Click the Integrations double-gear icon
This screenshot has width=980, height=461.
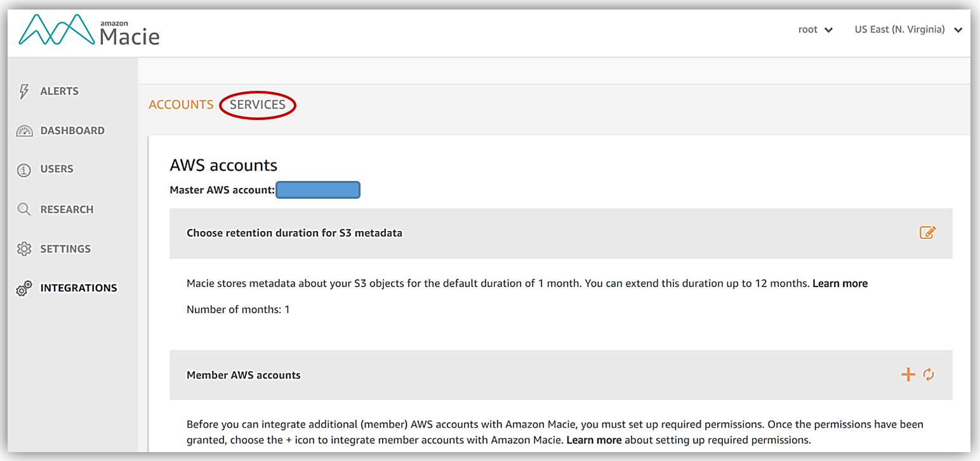24,289
